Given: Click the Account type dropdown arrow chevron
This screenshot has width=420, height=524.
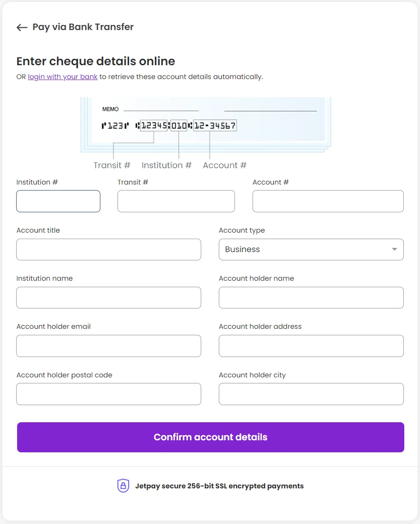Looking at the screenshot, I should (x=395, y=249).
